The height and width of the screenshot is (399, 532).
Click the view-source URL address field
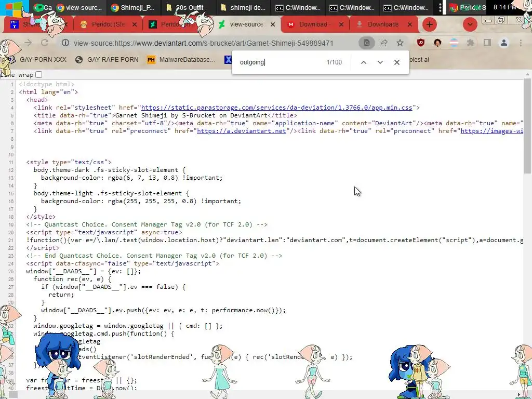click(204, 43)
